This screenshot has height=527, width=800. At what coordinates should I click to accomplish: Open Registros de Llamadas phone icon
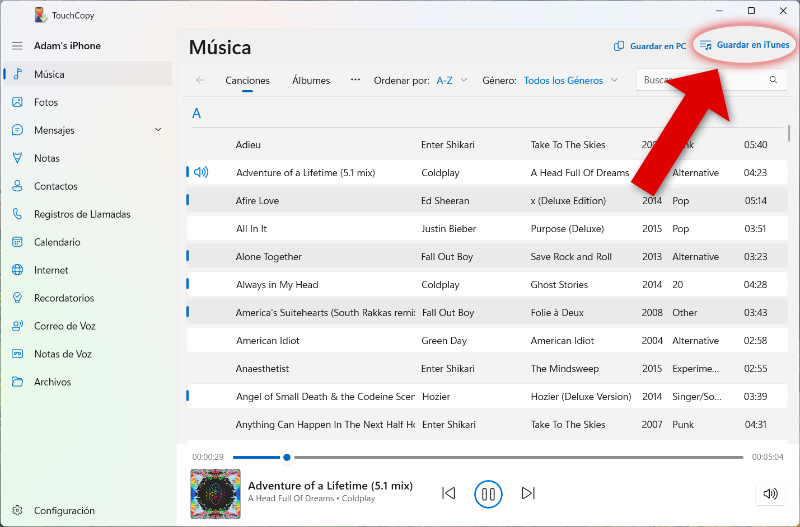[x=17, y=214]
